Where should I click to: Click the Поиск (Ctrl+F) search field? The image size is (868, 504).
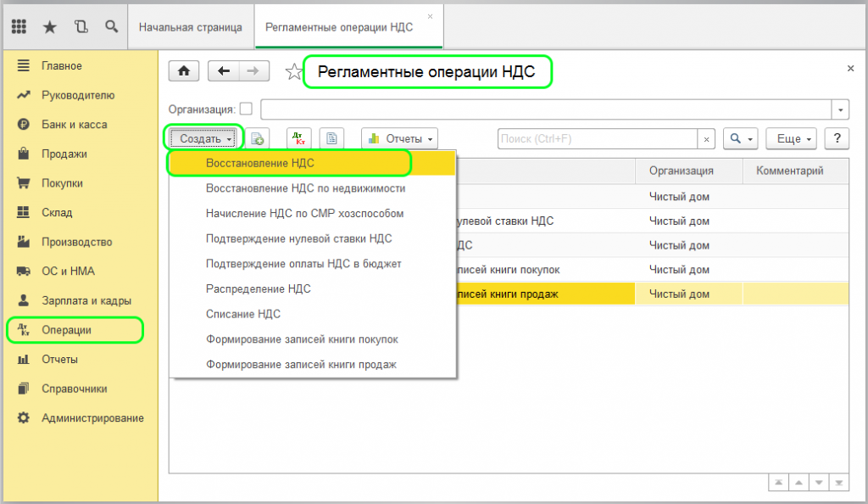point(598,138)
